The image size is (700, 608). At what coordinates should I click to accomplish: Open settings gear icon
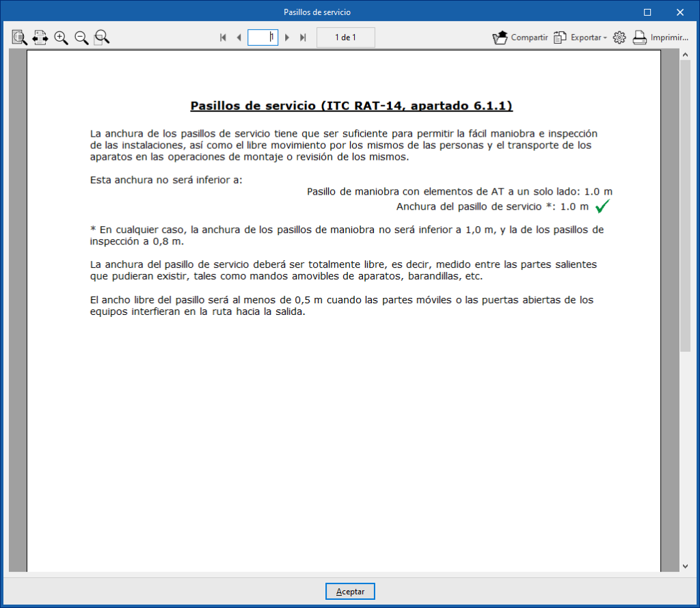pos(619,38)
